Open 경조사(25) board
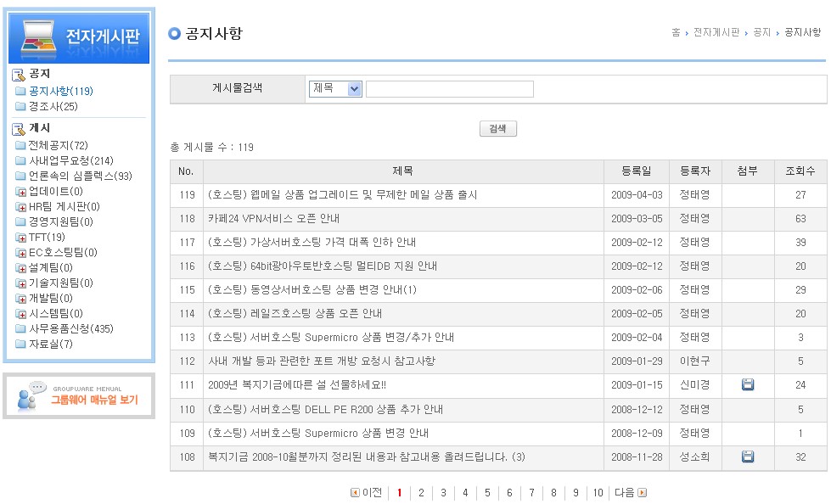This screenshot has width=831, height=504. [x=53, y=107]
